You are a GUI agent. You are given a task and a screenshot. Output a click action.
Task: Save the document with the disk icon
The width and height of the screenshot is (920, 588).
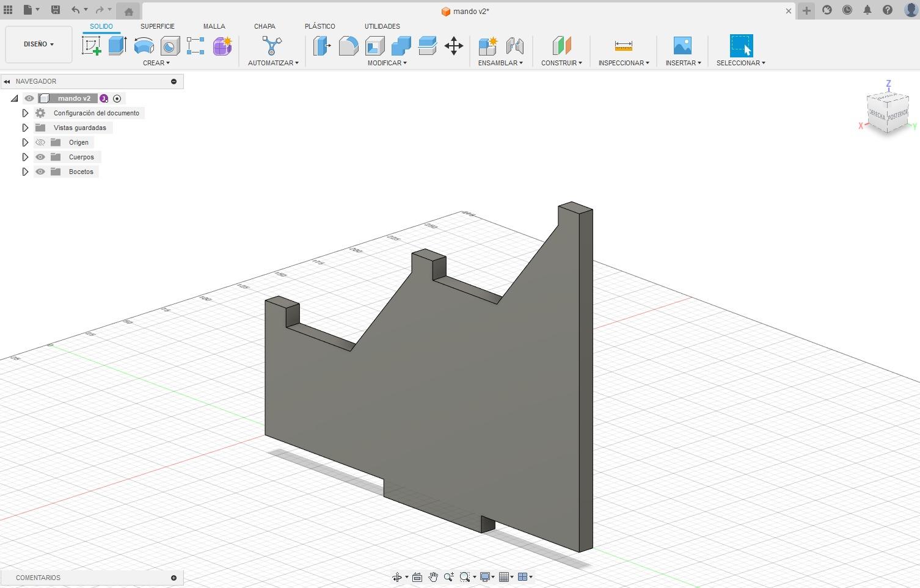55,10
